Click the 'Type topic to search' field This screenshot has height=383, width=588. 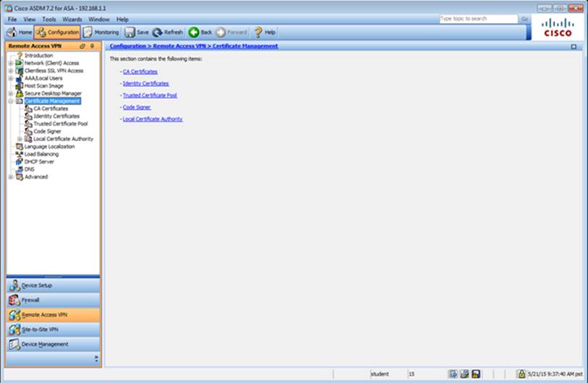click(x=478, y=19)
